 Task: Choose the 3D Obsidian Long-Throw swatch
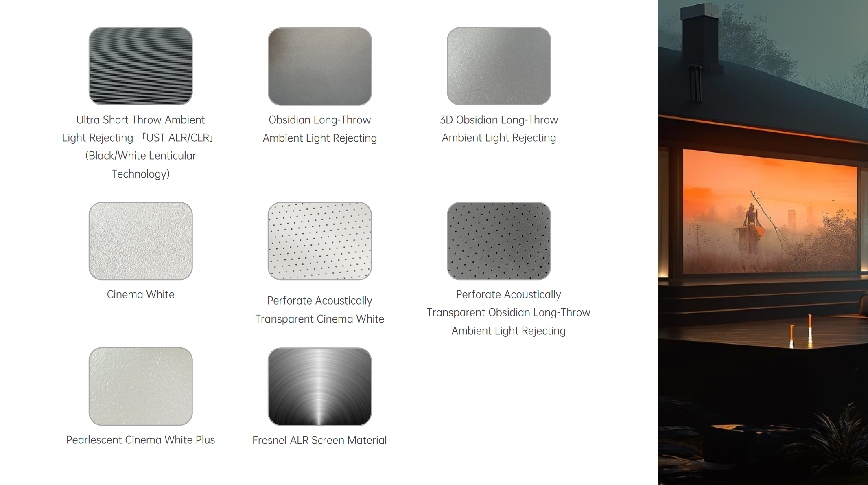(498, 66)
